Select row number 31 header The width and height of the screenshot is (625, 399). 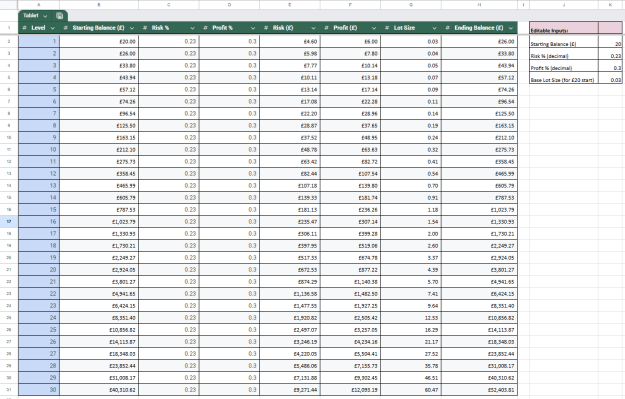tap(9, 389)
